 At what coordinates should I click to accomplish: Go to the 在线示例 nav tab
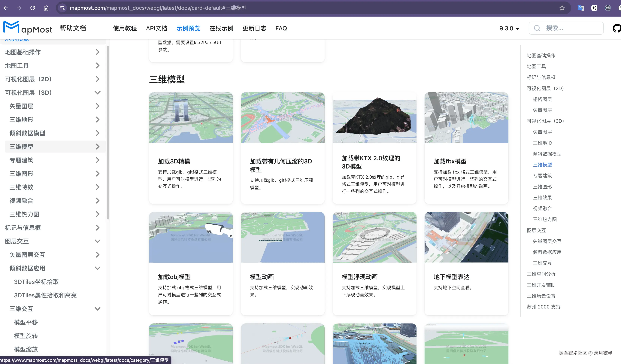(221, 28)
